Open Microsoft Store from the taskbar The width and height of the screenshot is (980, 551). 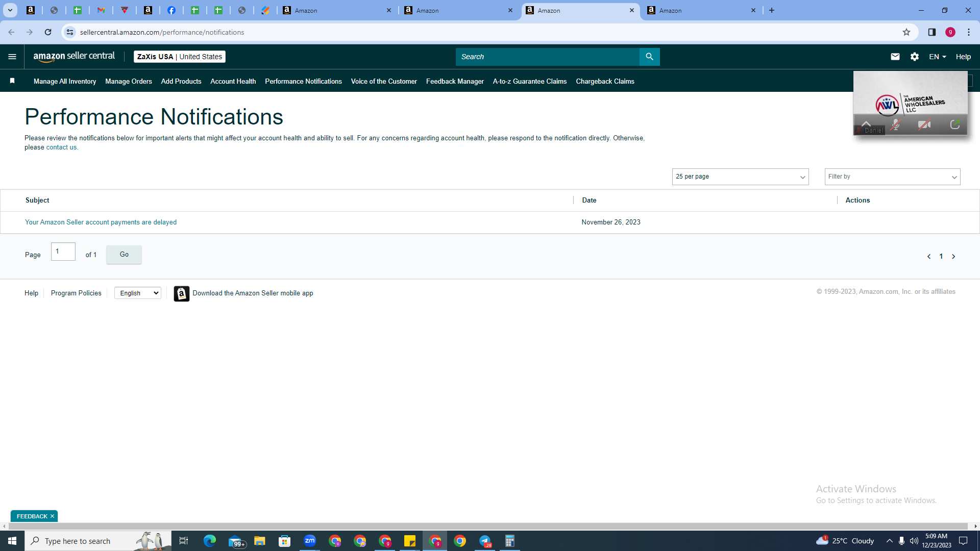[285, 541]
